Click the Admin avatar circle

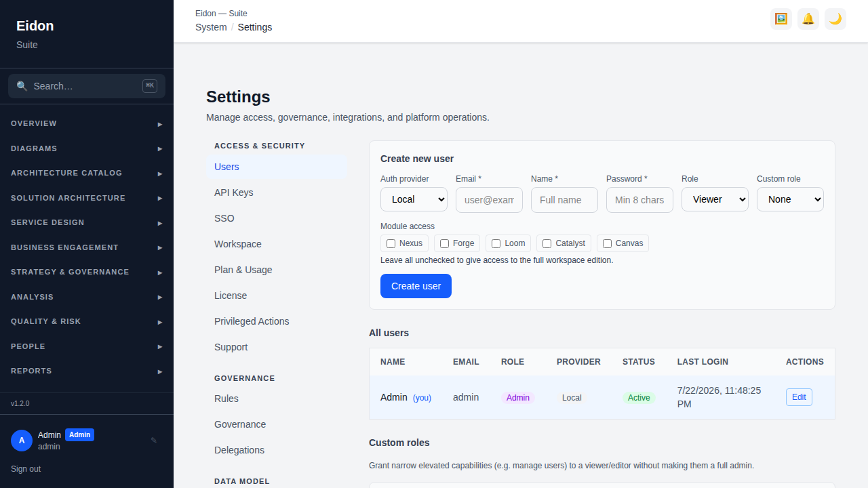coord(22,441)
